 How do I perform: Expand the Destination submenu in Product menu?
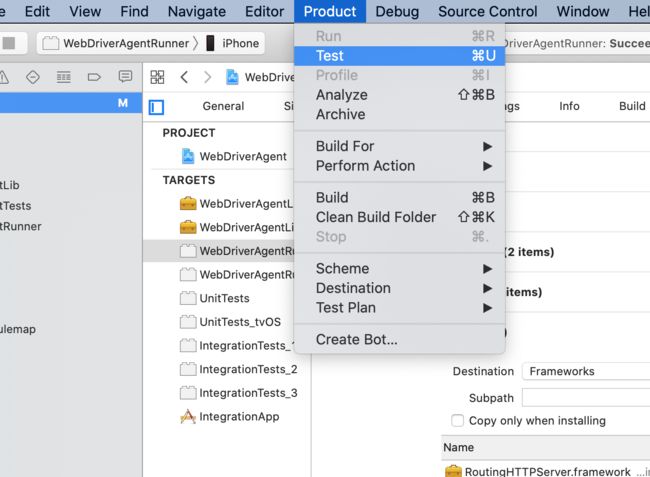(400, 288)
